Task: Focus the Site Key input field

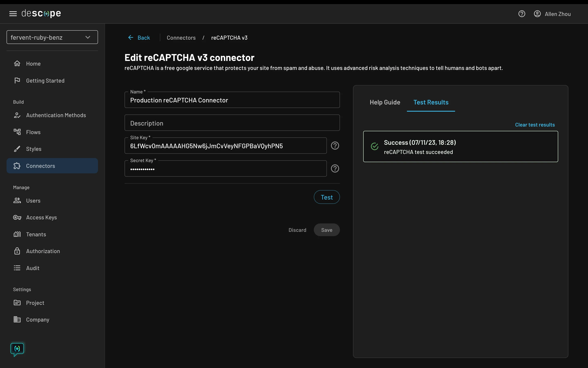Action: 225,146
